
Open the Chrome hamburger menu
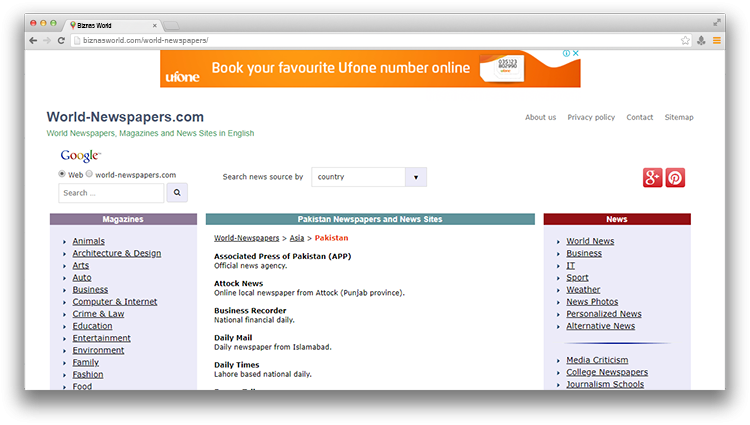pos(717,41)
